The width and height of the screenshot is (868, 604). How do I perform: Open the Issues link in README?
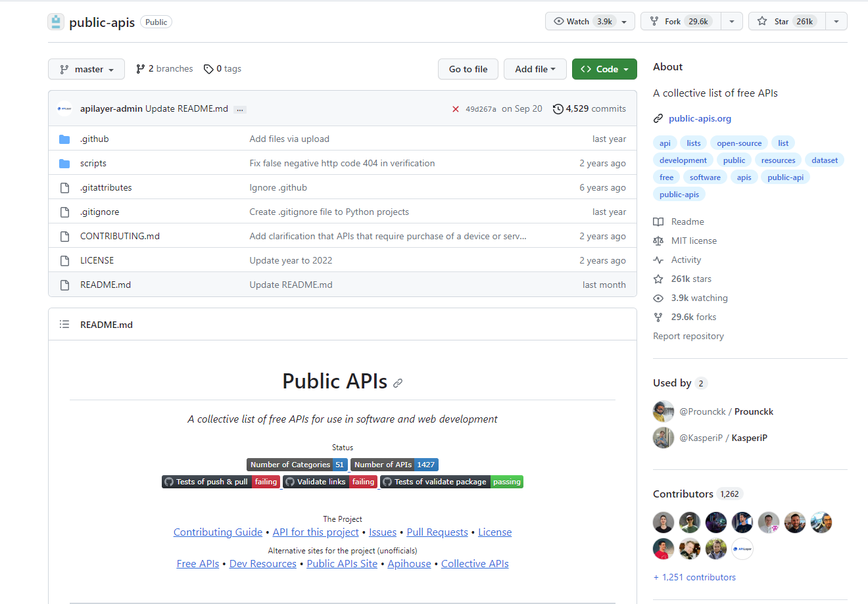pos(383,532)
